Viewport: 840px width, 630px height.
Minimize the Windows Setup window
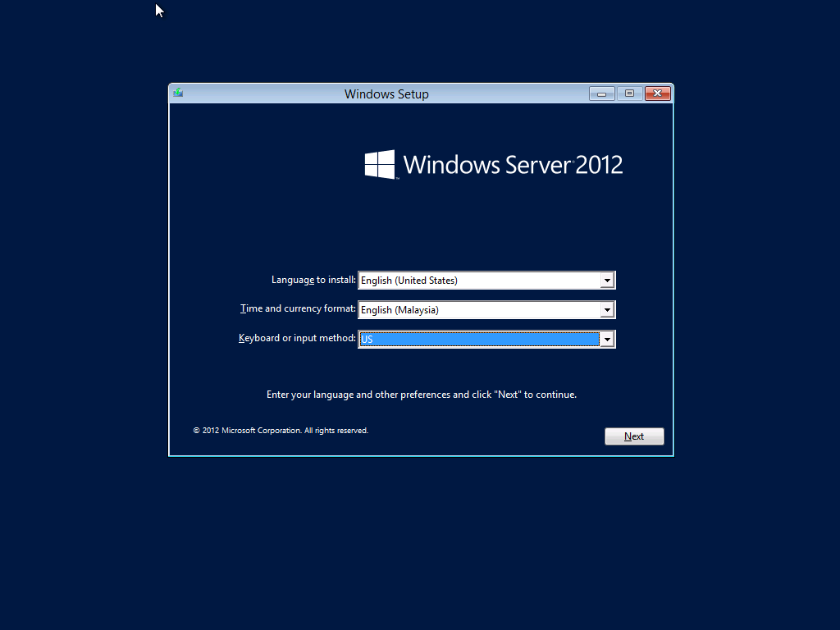pos(601,94)
